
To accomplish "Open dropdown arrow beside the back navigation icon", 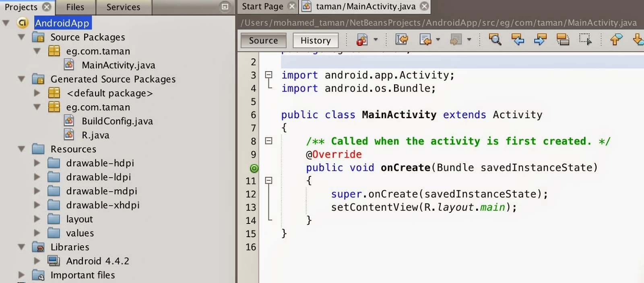I will coord(438,40).
